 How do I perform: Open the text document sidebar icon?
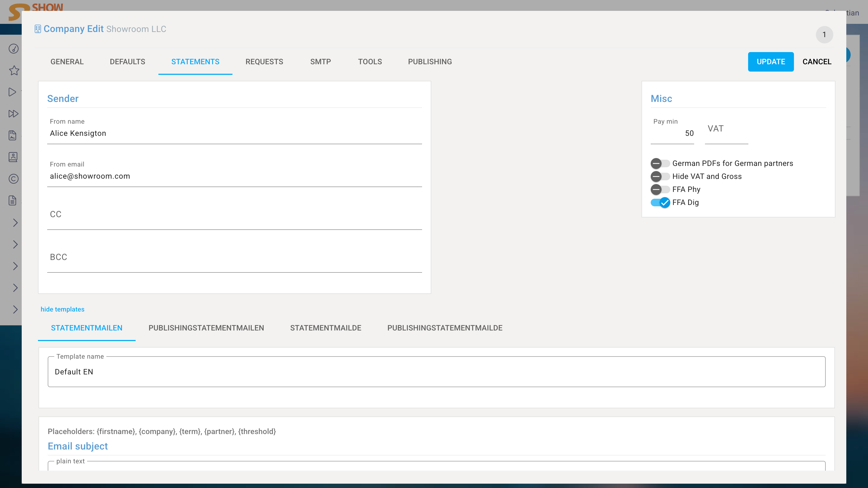pyautogui.click(x=12, y=201)
